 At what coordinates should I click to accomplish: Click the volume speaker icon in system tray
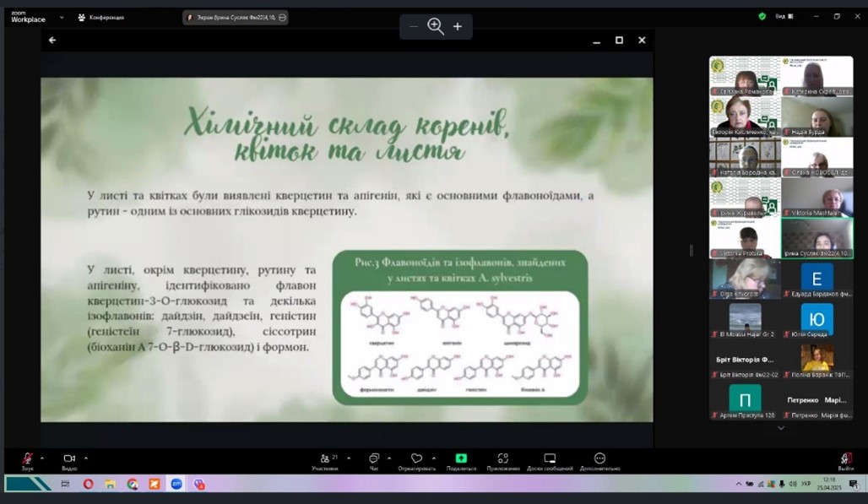(x=792, y=484)
